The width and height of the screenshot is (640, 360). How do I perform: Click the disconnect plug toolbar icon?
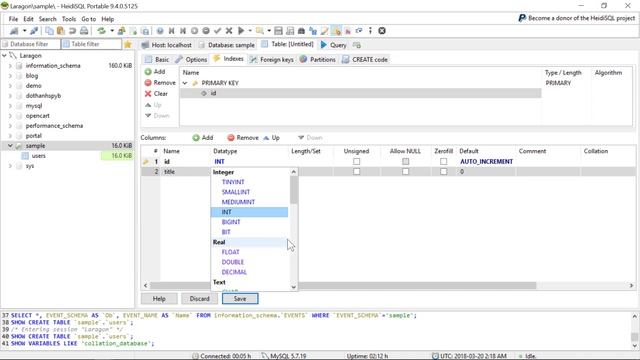tap(34, 31)
